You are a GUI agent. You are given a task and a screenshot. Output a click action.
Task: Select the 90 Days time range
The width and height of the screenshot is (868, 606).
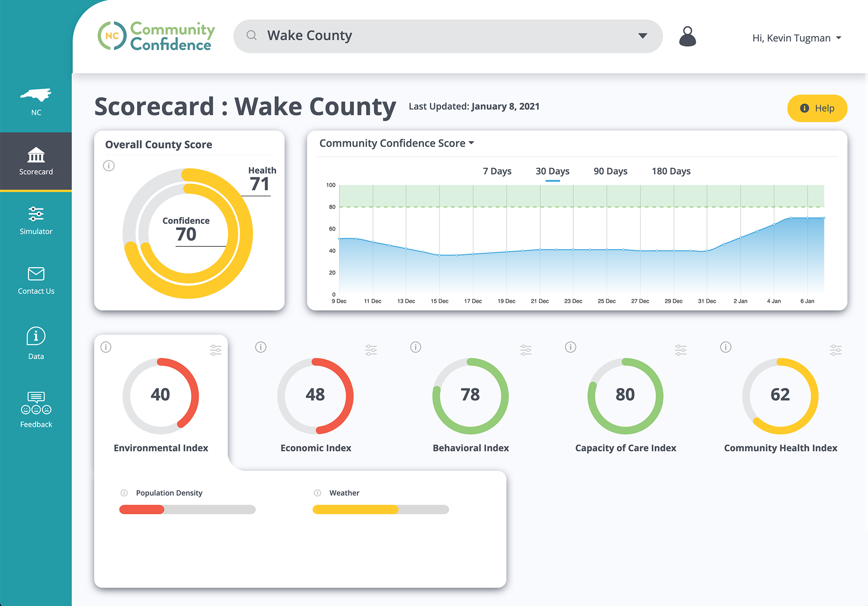pos(610,171)
